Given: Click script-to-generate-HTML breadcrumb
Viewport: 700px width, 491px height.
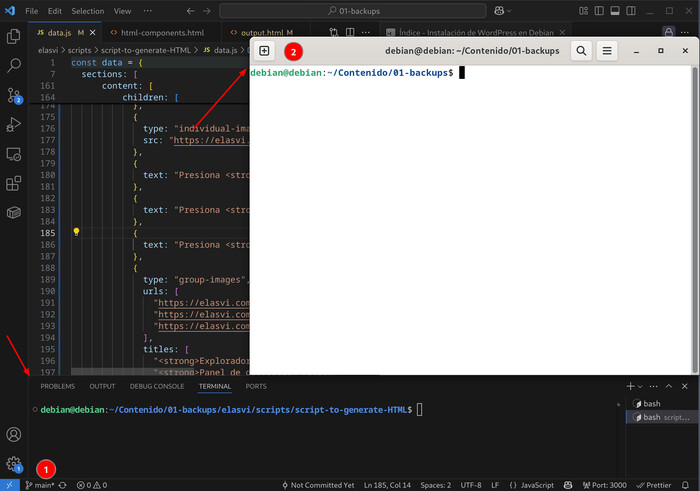Looking at the screenshot, I should click(x=146, y=50).
